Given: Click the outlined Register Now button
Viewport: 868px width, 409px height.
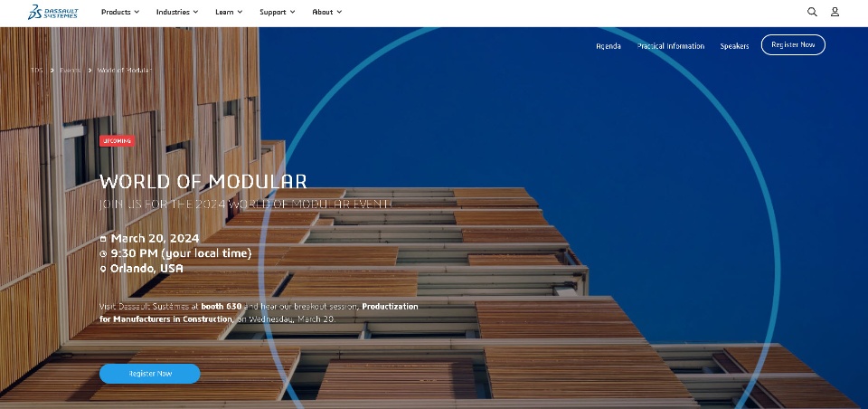Looking at the screenshot, I should (x=793, y=45).
